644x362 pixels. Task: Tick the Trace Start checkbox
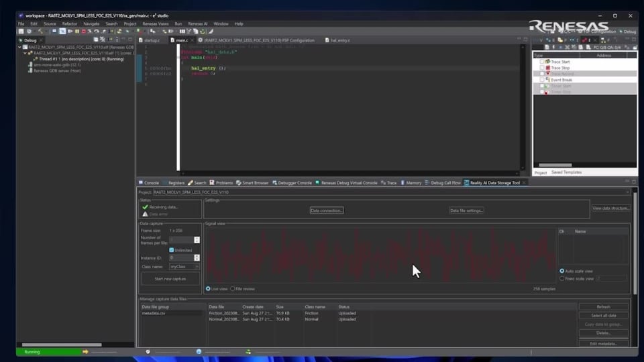[542, 62]
